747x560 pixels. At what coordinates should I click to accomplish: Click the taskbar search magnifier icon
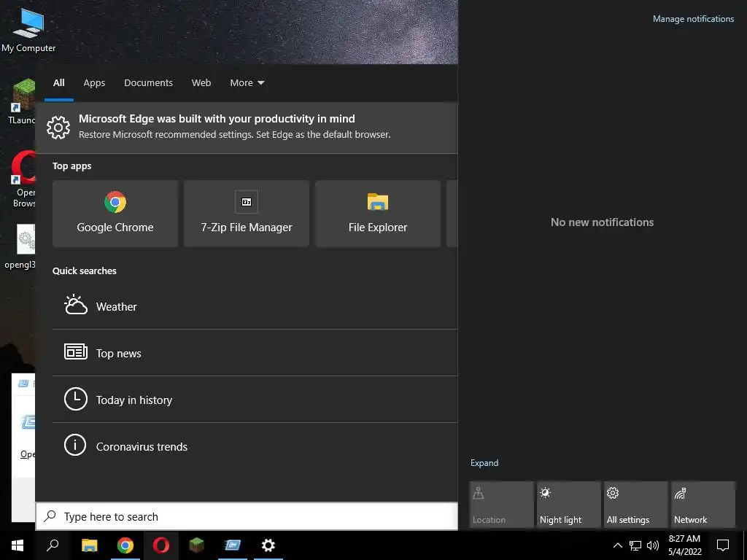coord(53,545)
